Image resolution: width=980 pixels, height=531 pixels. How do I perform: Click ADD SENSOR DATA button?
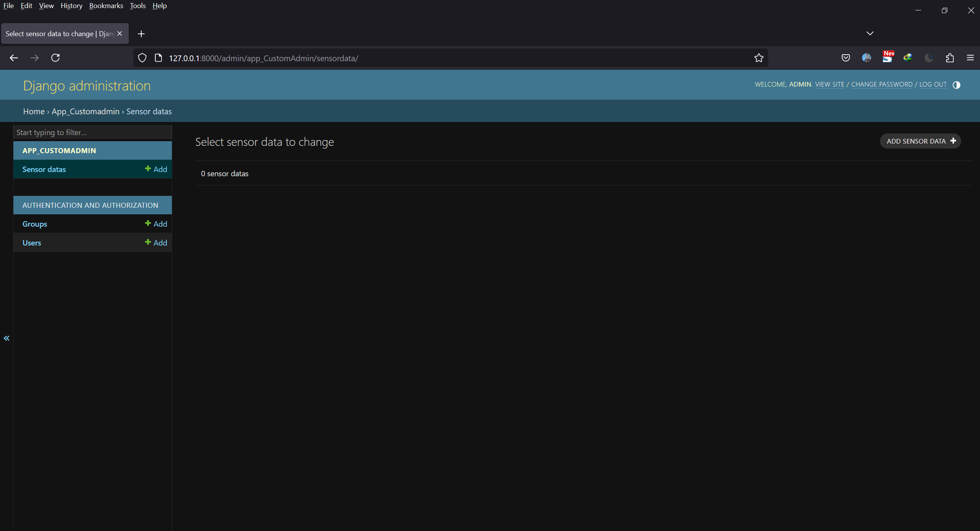920,141
